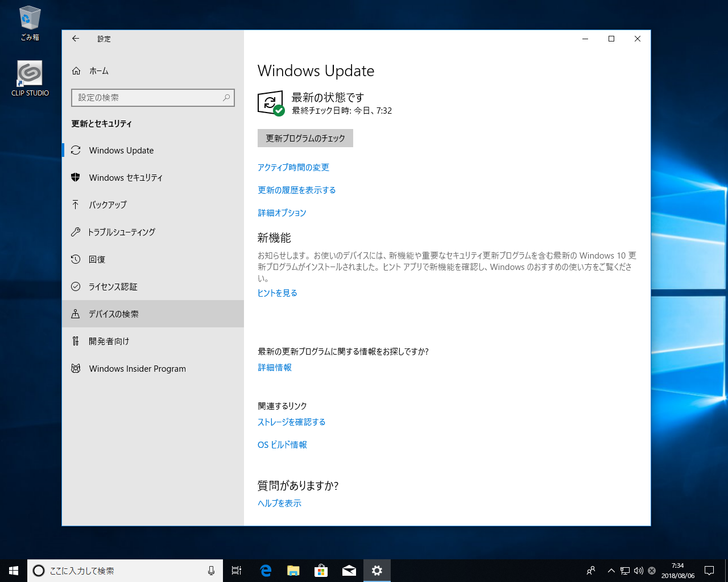Click the search magnifier icon in settings

[226, 98]
